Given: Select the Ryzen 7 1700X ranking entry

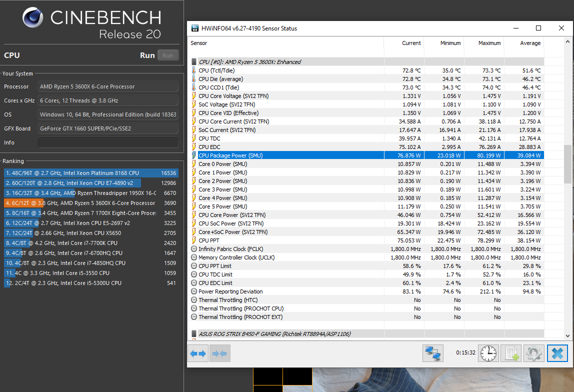Looking at the screenshot, I should point(91,213).
